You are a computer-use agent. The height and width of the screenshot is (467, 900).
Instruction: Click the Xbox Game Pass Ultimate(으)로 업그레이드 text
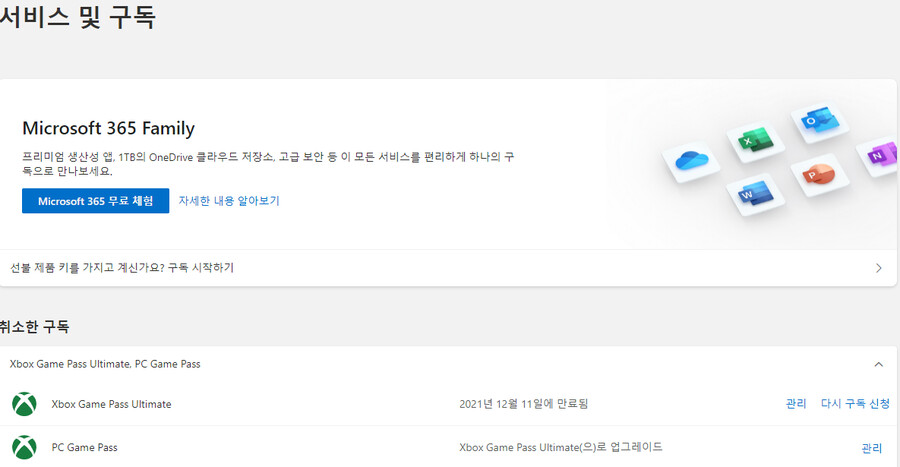point(561,447)
